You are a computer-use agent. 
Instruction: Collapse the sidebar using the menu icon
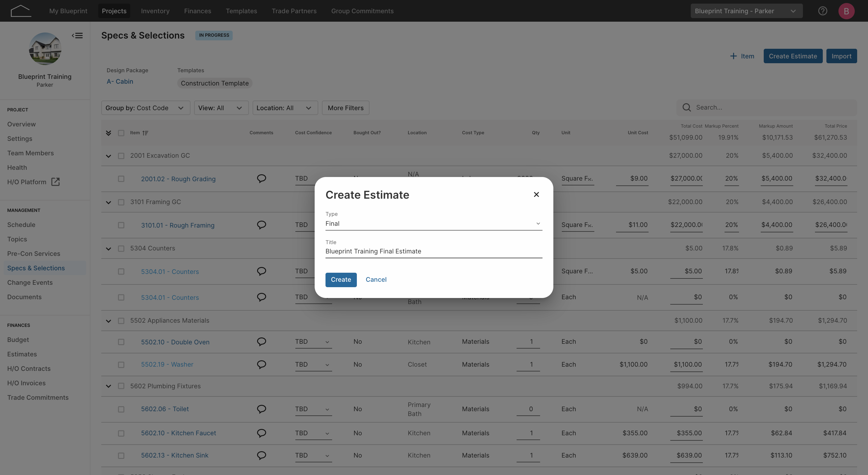click(77, 35)
